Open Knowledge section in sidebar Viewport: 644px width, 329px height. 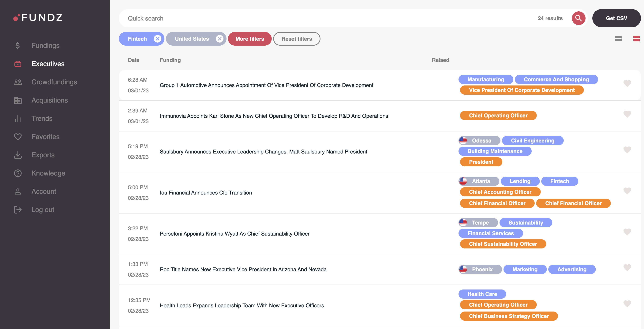click(48, 173)
